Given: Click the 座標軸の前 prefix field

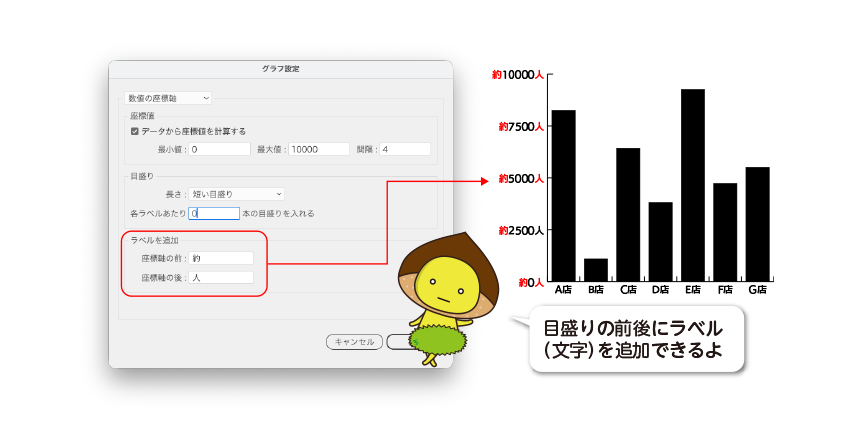Looking at the screenshot, I should click(221, 258).
